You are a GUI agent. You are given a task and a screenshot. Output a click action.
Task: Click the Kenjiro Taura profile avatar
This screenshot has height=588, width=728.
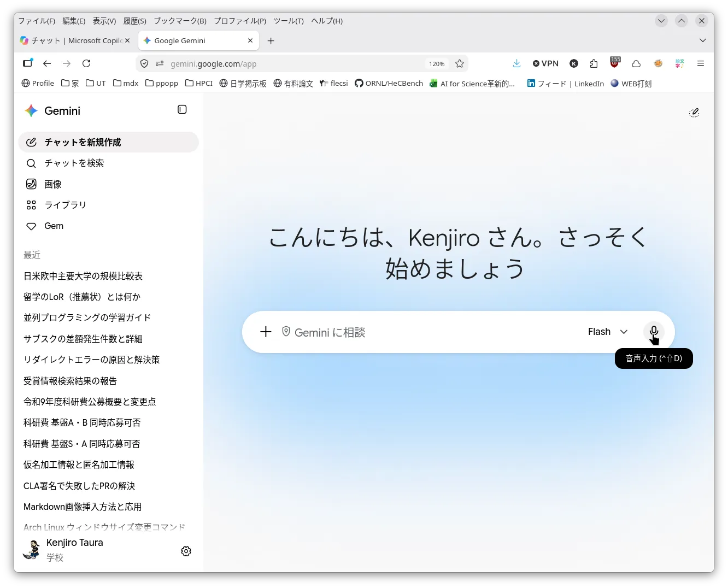(32, 550)
